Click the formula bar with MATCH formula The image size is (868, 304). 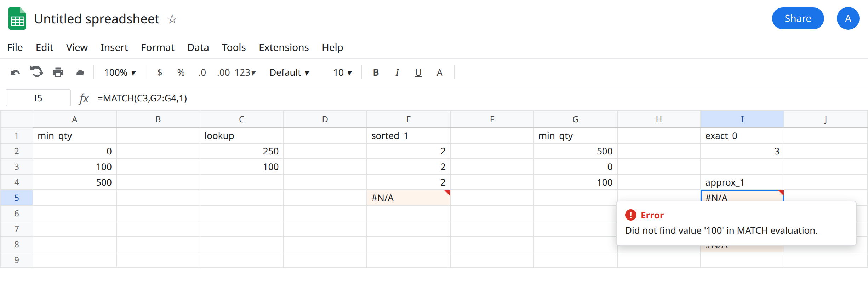[480, 98]
